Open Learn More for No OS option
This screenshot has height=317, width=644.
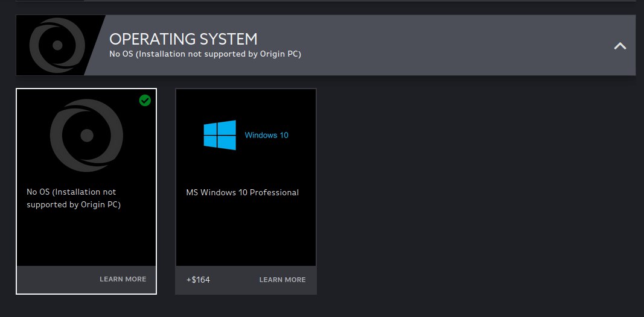[123, 279]
